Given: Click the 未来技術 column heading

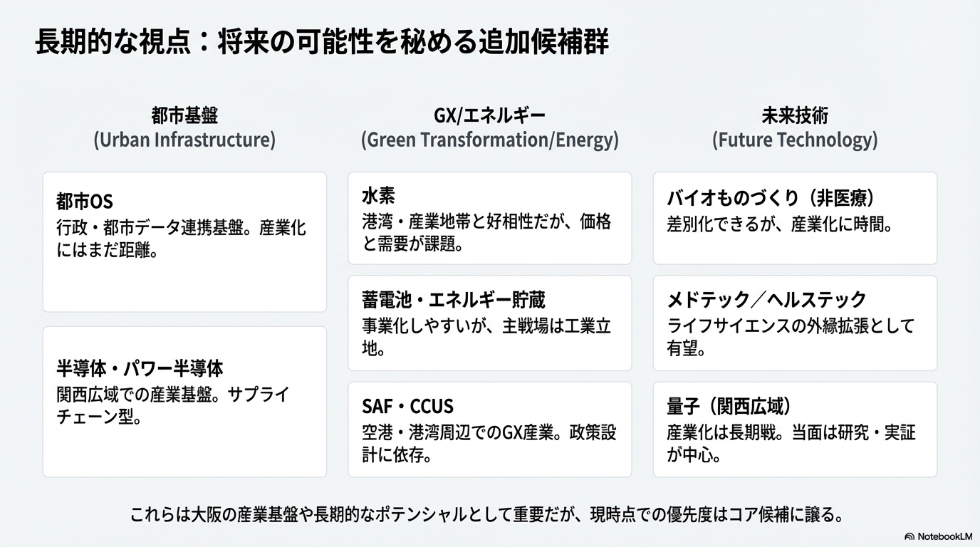Looking at the screenshot, I should tap(795, 115).
